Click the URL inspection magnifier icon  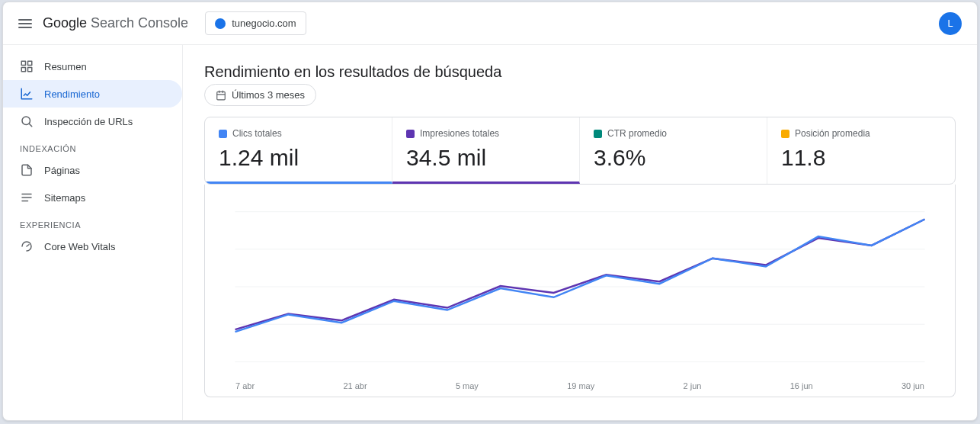click(27, 121)
